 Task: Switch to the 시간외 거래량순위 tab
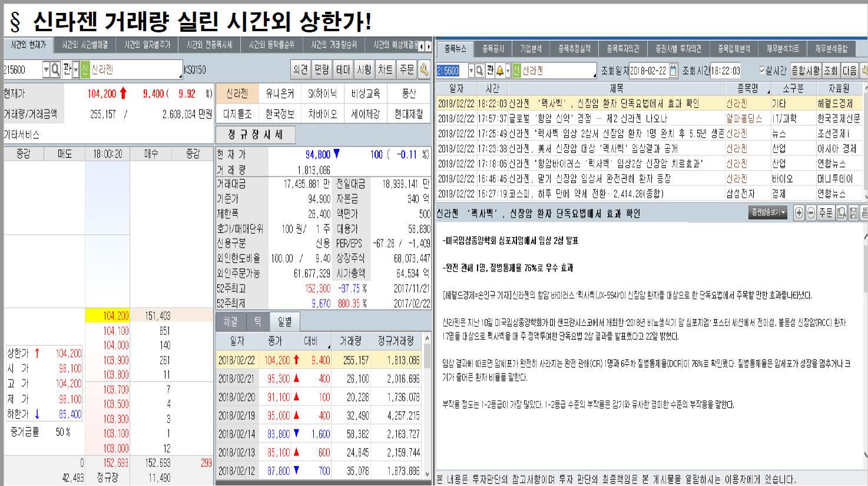[334, 45]
